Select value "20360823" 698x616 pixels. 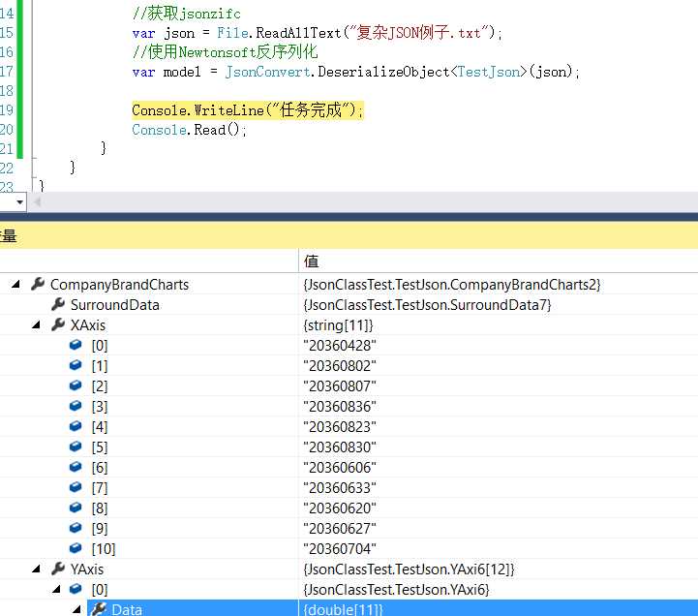point(340,427)
